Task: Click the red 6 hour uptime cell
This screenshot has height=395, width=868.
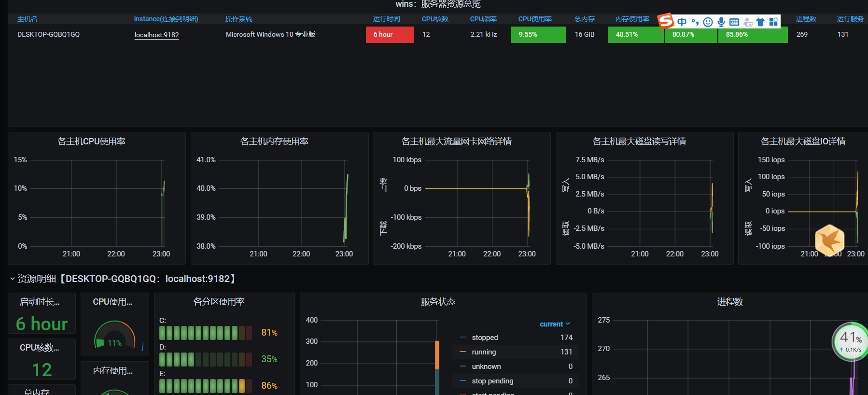Action: [x=390, y=35]
